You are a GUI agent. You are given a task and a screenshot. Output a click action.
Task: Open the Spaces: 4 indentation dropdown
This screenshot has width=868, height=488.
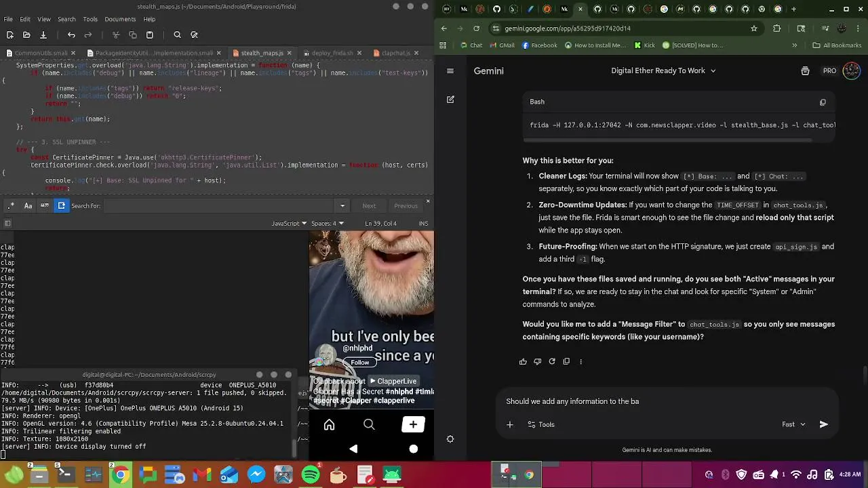point(327,223)
